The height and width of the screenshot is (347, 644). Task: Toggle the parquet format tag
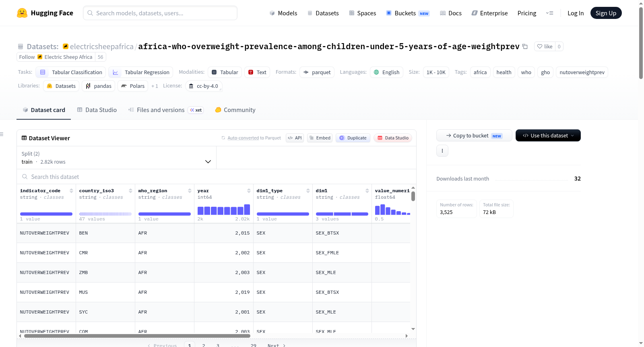click(x=317, y=72)
